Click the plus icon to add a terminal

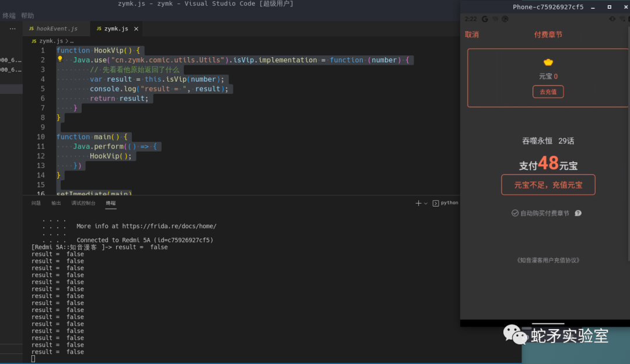[418, 204]
